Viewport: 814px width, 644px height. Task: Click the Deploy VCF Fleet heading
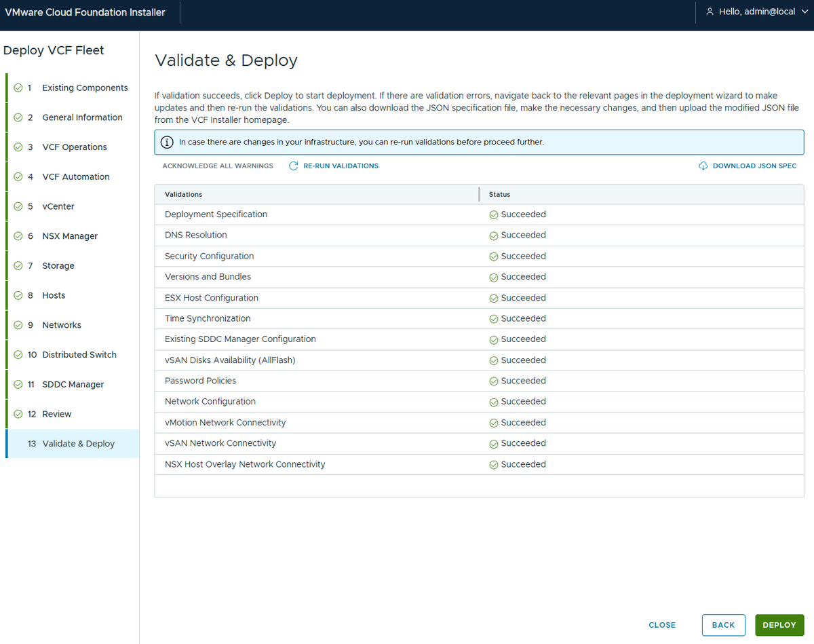click(54, 51)
